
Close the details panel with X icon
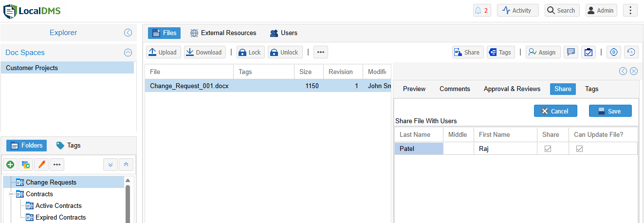[x=633, y=71]
